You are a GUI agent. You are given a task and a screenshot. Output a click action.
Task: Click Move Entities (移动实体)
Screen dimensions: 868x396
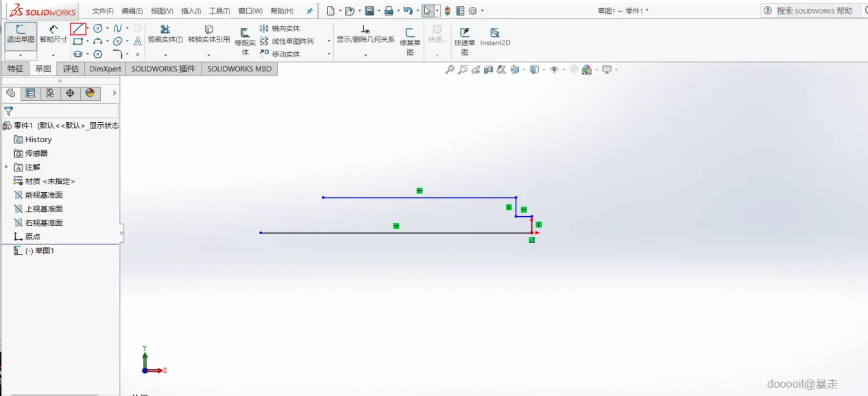coord(280,54)
